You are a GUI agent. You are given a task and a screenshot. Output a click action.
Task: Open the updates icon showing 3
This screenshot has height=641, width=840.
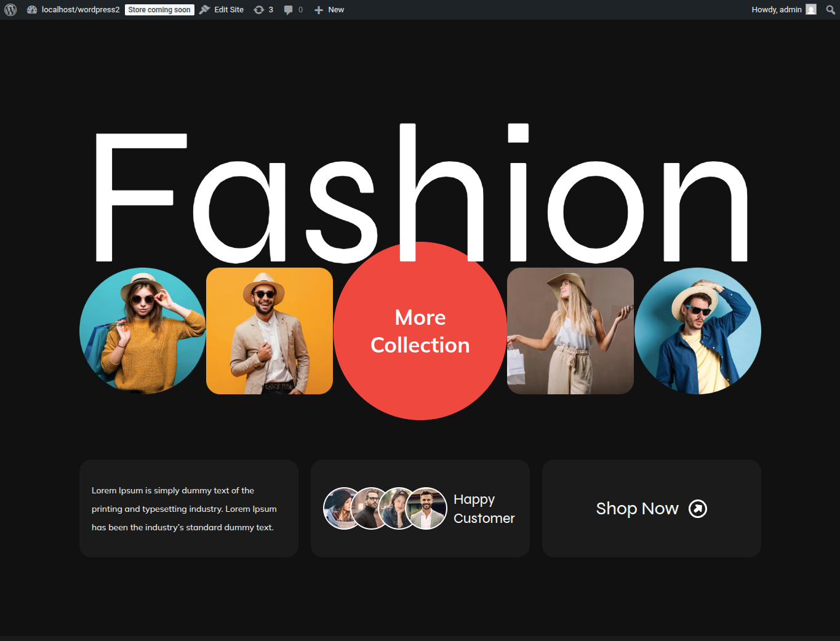point(263,10)
